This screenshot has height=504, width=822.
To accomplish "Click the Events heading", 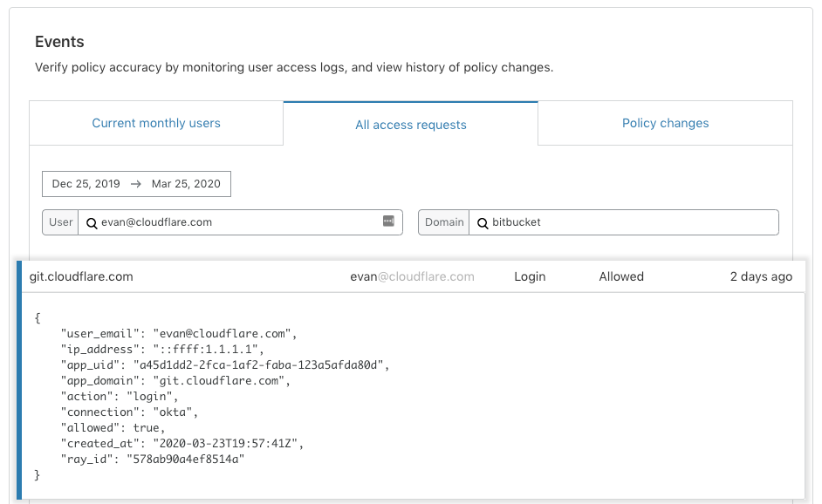I will tap(59, 42).
